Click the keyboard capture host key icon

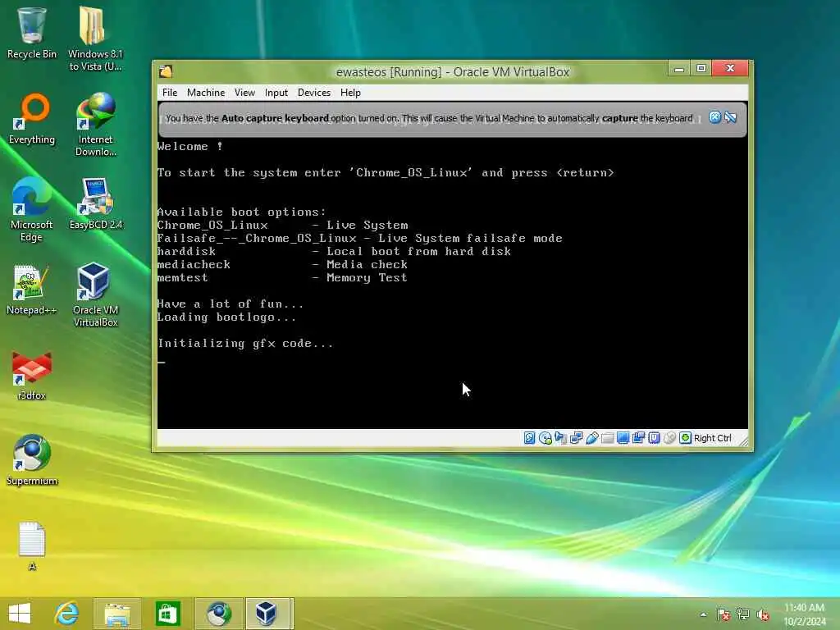click(685, 438)
